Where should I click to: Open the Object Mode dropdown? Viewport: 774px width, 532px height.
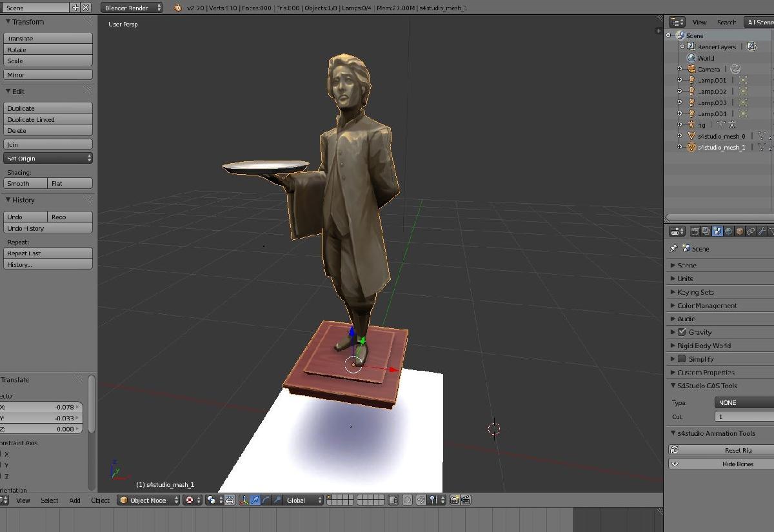[x=148, y=500]
